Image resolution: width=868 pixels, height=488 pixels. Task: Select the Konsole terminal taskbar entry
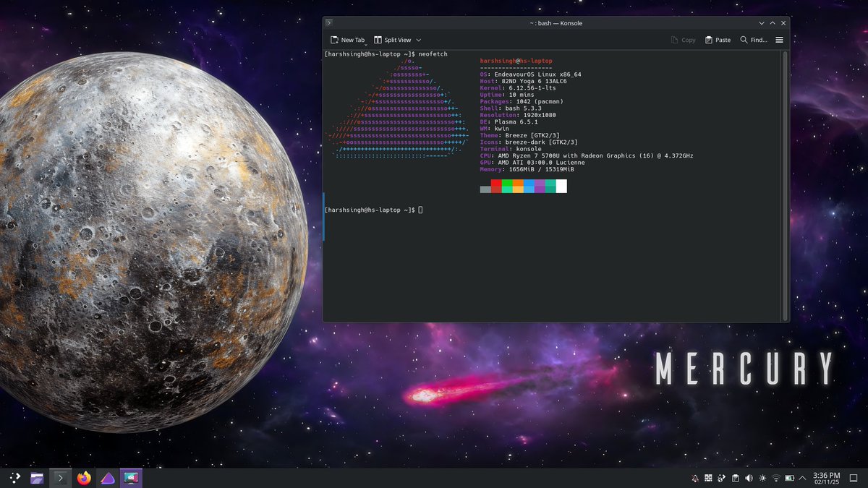tap(61, 478)
